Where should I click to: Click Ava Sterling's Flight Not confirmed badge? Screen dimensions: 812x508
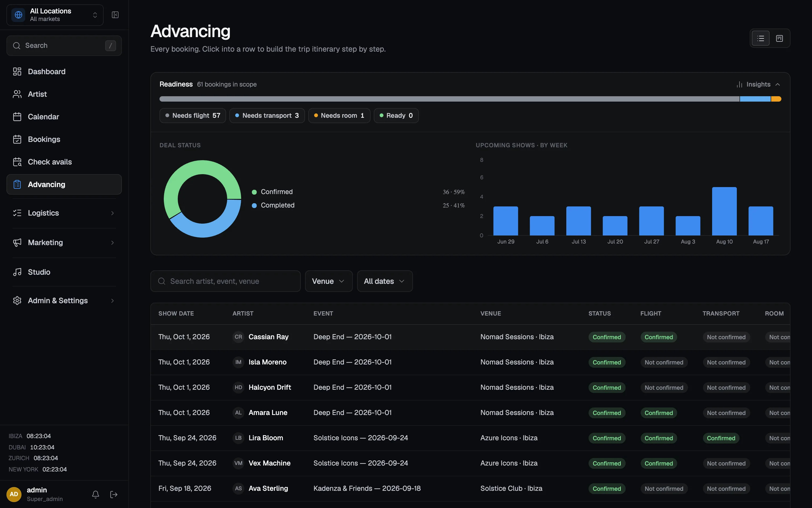click(x=664, y=489)
